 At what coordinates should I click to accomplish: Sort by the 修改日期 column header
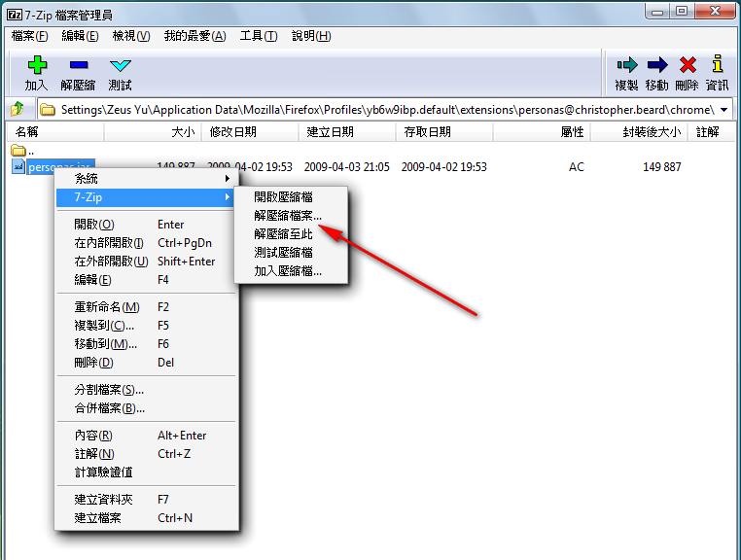251,132
